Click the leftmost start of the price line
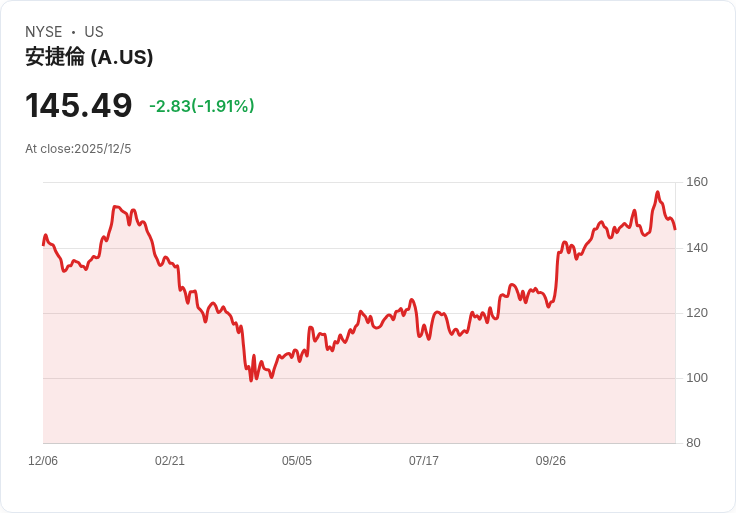The image size is (736, 513). (x=43, y=244)
